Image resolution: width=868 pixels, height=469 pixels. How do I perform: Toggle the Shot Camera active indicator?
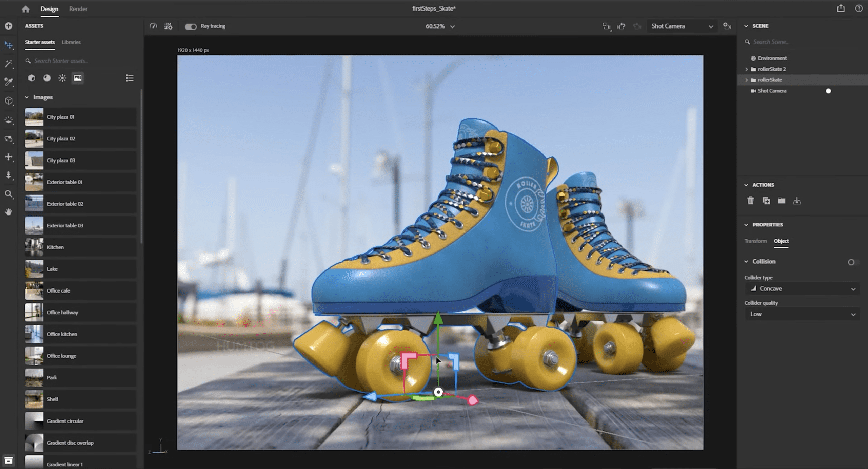[828, 91]
